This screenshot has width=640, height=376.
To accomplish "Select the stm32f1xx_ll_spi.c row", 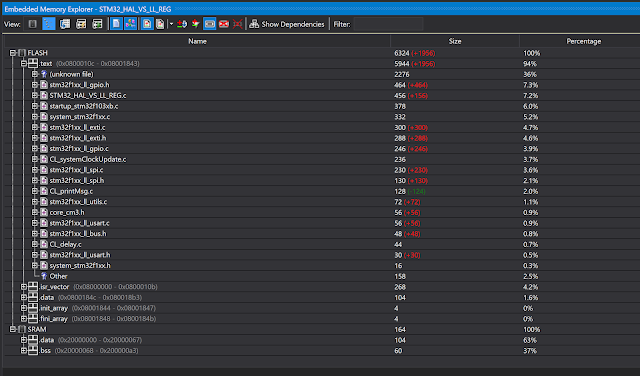I will 322,170.
